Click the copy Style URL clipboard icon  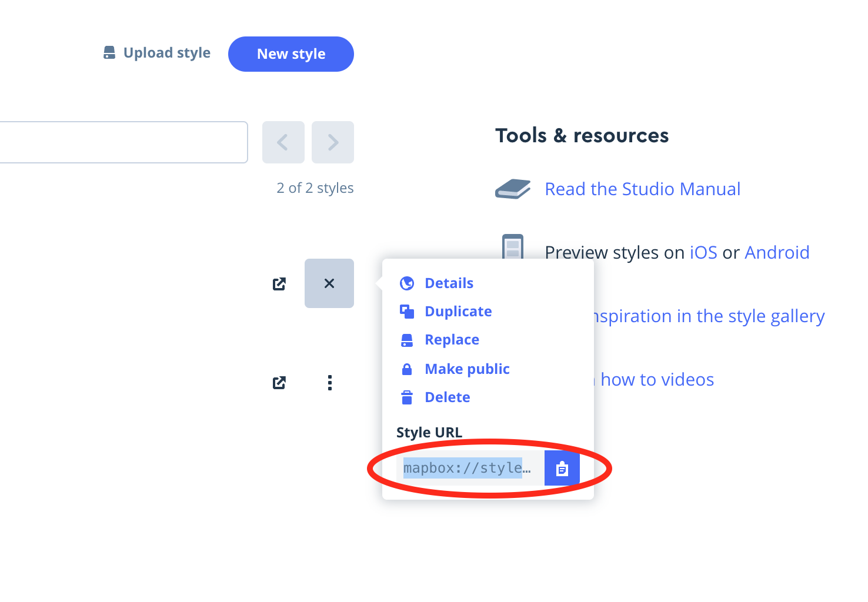[562, 469]
